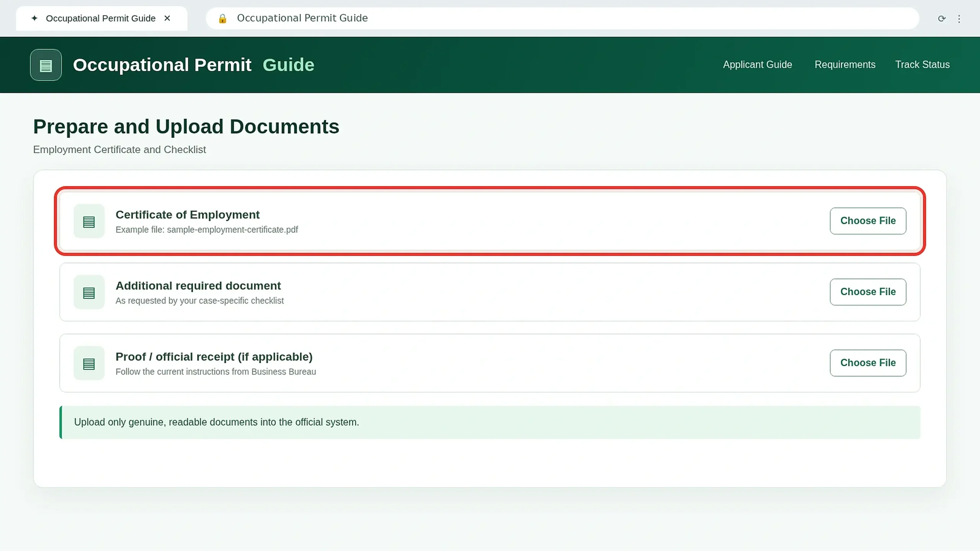Click the 'Prepare and Upload Documents' heading
The image size is (980, 551).
coord(186,127)
